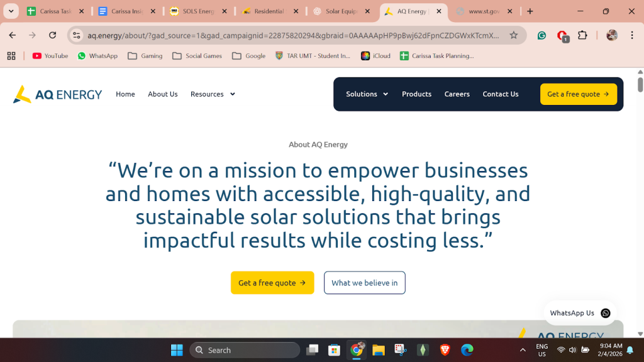Expand the Solutions dropdown menu
Screen dimensions: 644x362
click(x=367, y=94)
